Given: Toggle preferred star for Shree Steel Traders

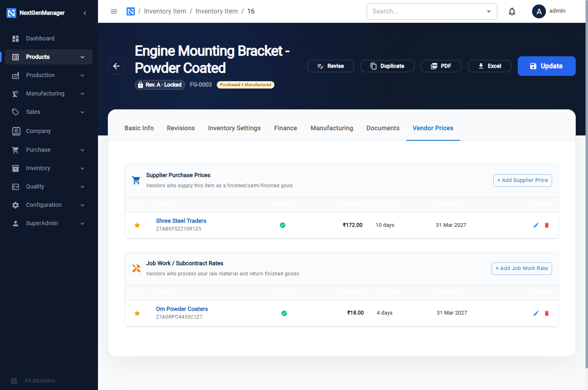Looking at the screenshot, I should (x=137, y=225).
